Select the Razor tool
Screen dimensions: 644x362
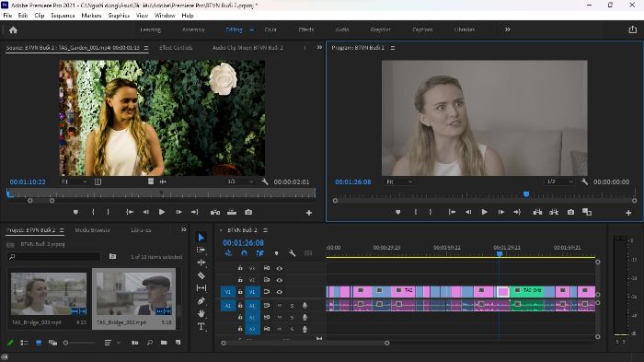[x=201, y=275]
